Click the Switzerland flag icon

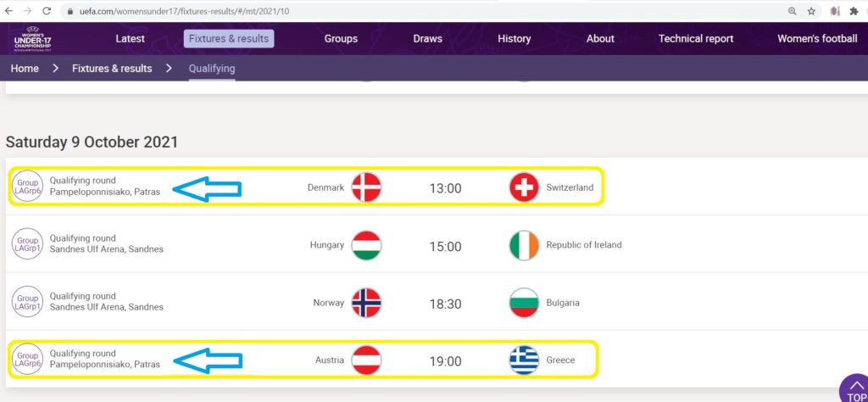tap(524, 187)
